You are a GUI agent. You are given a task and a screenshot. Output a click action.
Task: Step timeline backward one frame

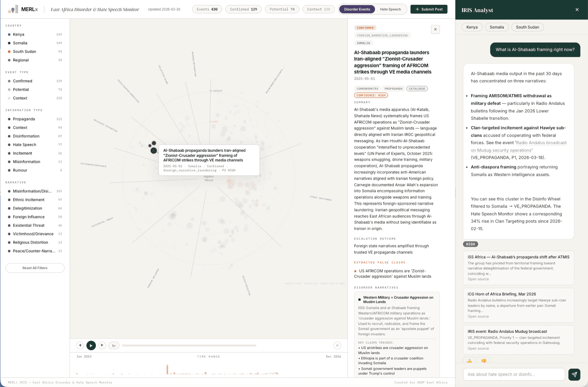tap(80, 345)
